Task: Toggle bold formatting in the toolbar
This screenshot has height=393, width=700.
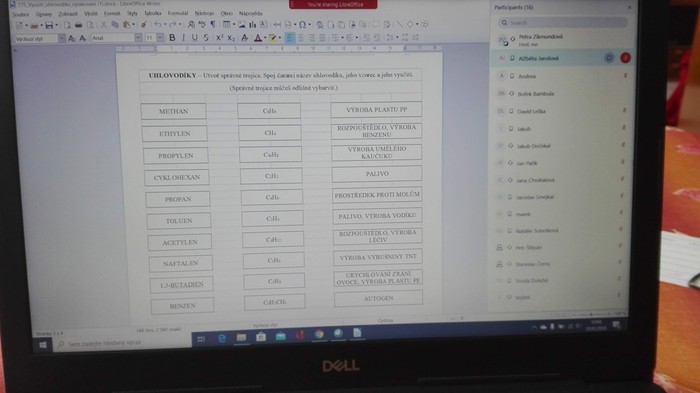Action: 172,38
